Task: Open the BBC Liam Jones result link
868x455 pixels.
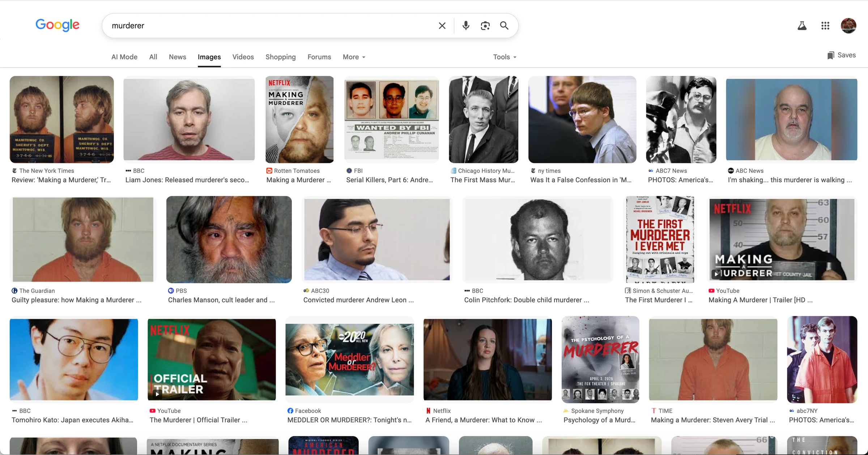Action: pyautogui.click(x=187, y=180)
